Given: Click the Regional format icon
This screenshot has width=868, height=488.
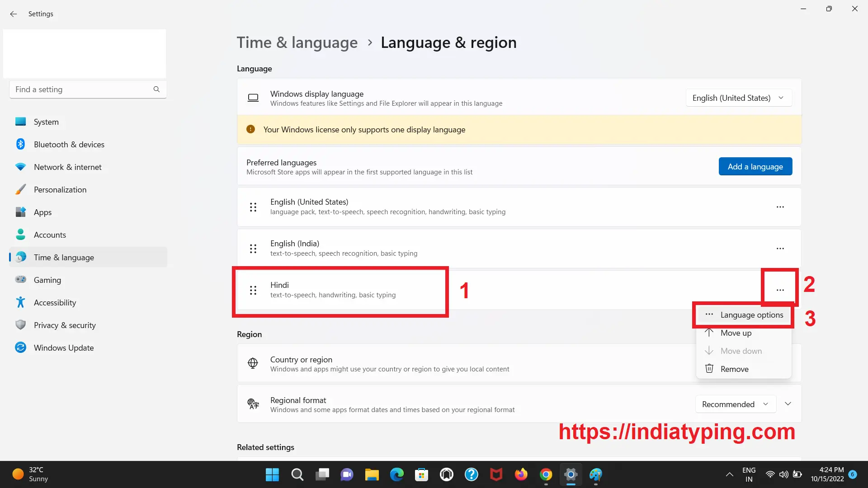Looking at the screenshot, I should point(253,404).
